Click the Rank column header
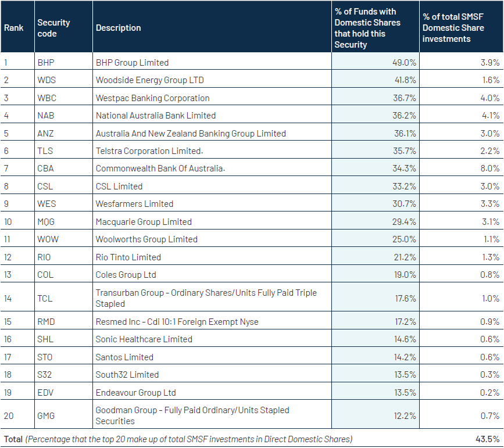This screenshot has width=504, height=448. click(x=14, y=28)
